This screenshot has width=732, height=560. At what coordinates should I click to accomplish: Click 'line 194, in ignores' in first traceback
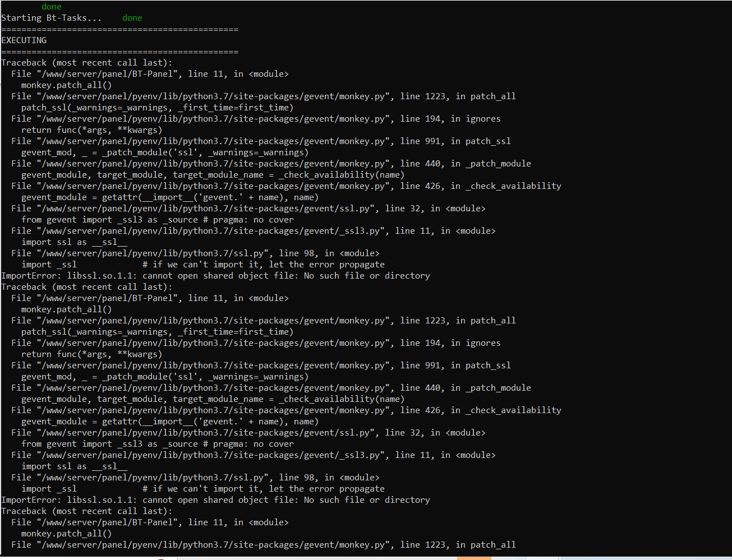[256, 119]
